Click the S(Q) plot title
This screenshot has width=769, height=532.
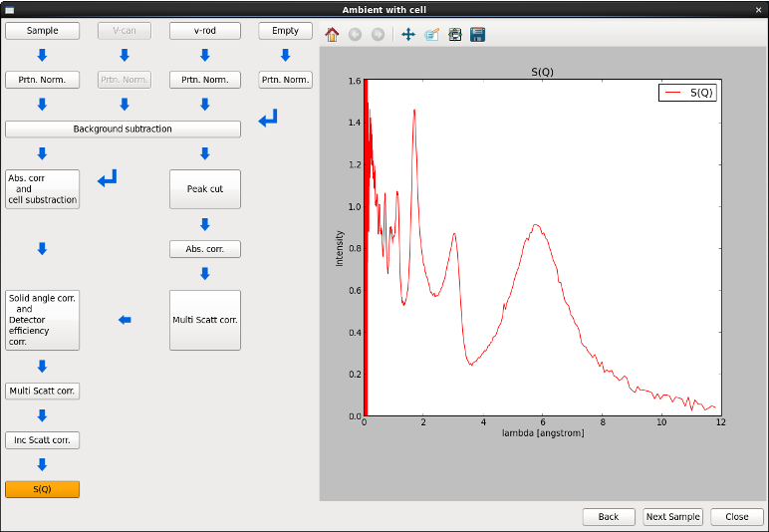click(543, 72)
